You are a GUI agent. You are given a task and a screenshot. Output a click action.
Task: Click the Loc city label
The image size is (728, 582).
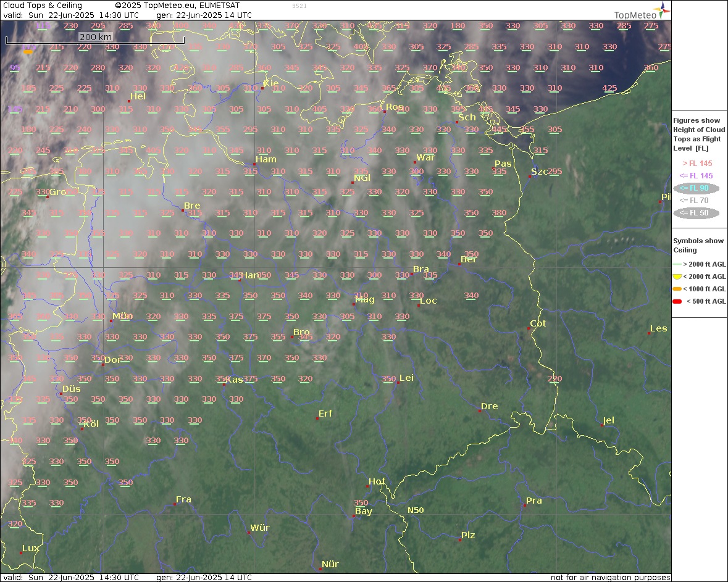coord(428,301)
